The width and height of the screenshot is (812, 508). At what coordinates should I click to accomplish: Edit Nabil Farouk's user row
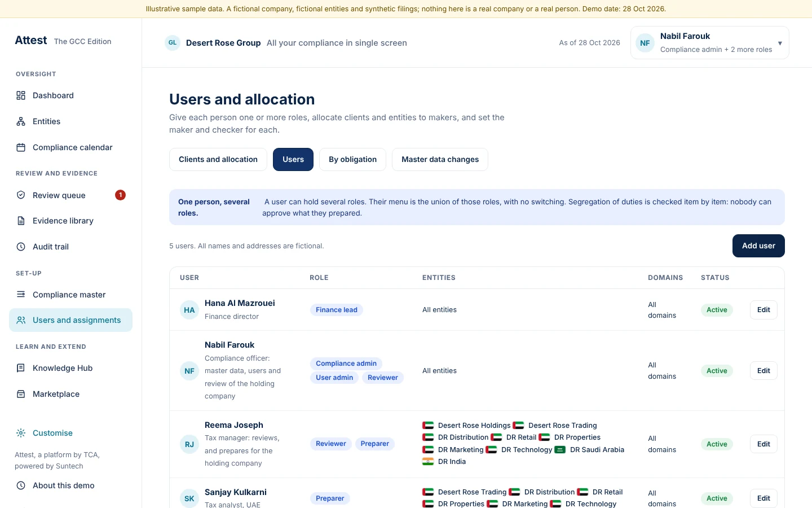764,371
